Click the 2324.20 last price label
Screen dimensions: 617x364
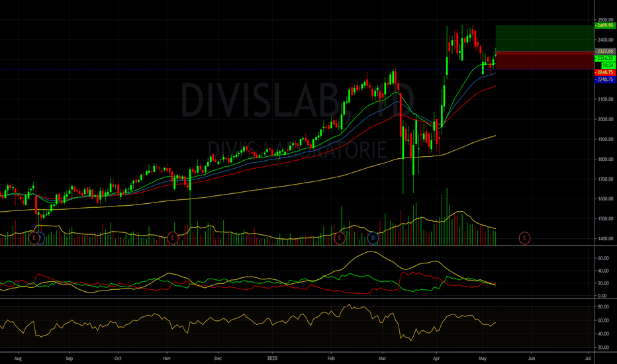coord(605,58)
